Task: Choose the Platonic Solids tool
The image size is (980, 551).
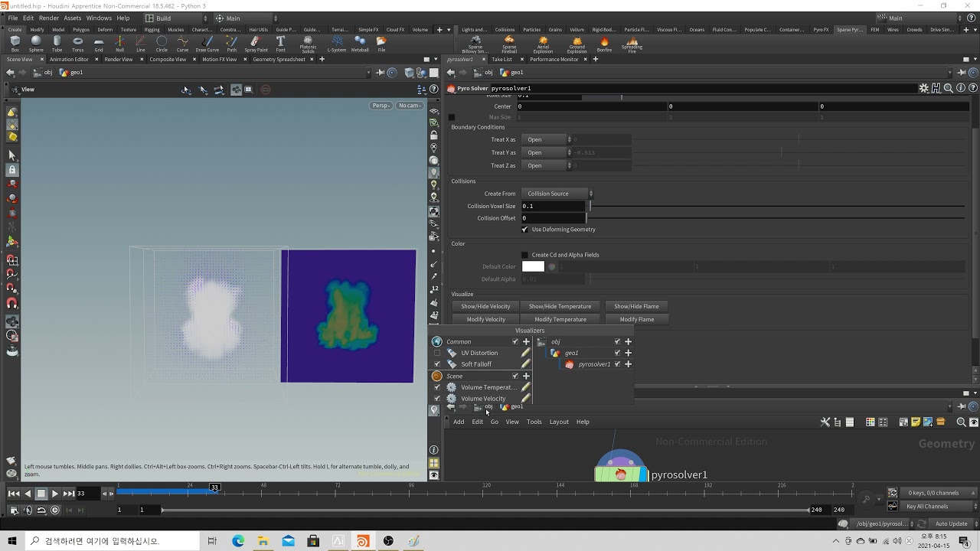Action: click(308, 45)
